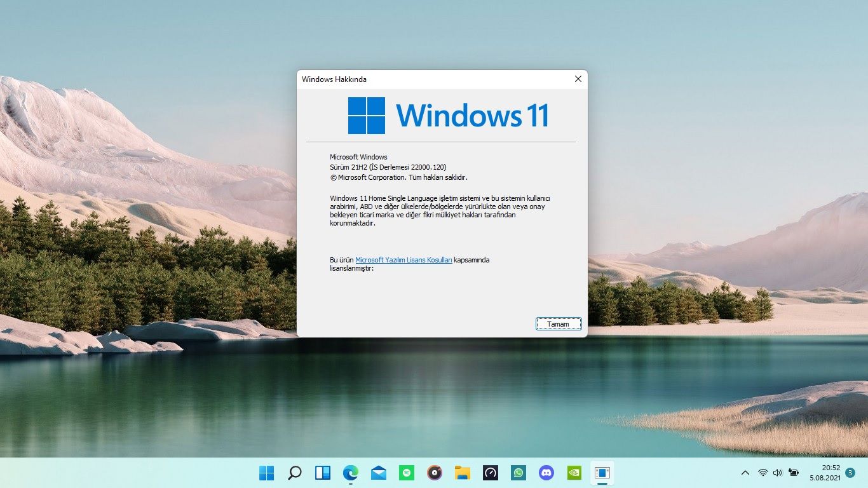Image resolution: width=868 pixels, height=488 pixels.
Task: Open Spotify from the taskbar
Action: click(407, 473)
